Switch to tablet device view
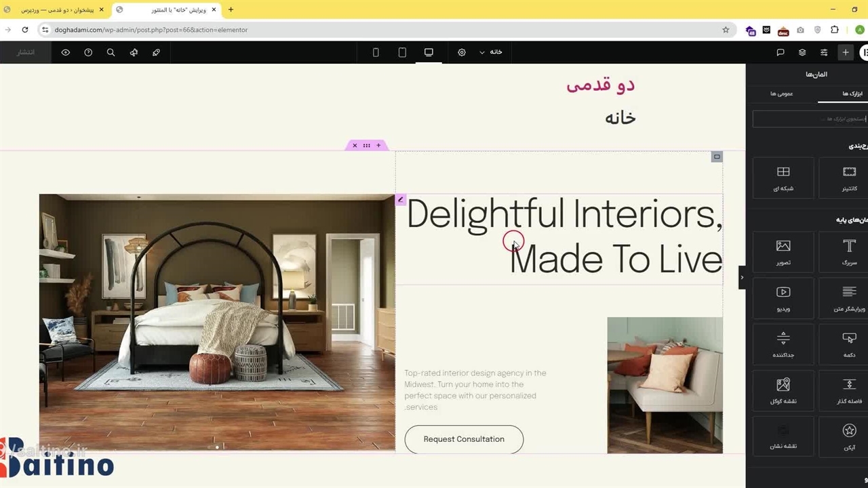The height and width of the screenshot is (488, 868). coord(402,52)
